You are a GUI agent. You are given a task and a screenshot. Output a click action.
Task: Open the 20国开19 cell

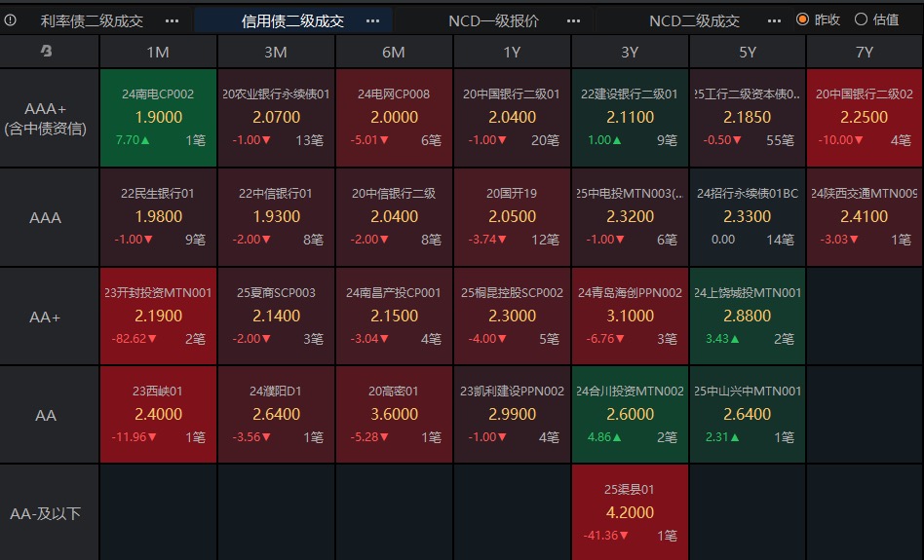pos(512,217)
